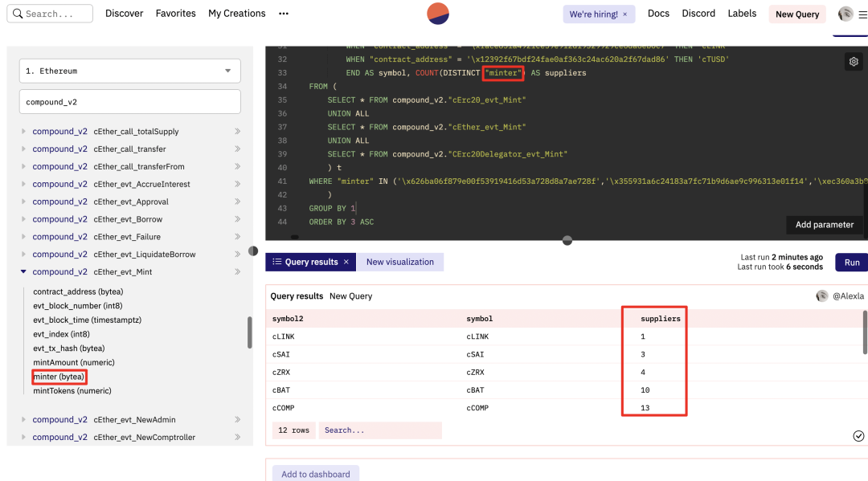Insert cEther_evt_NewComptroller table via double-arrow
The height and width of the screenshot is (481, 868).
237,438
